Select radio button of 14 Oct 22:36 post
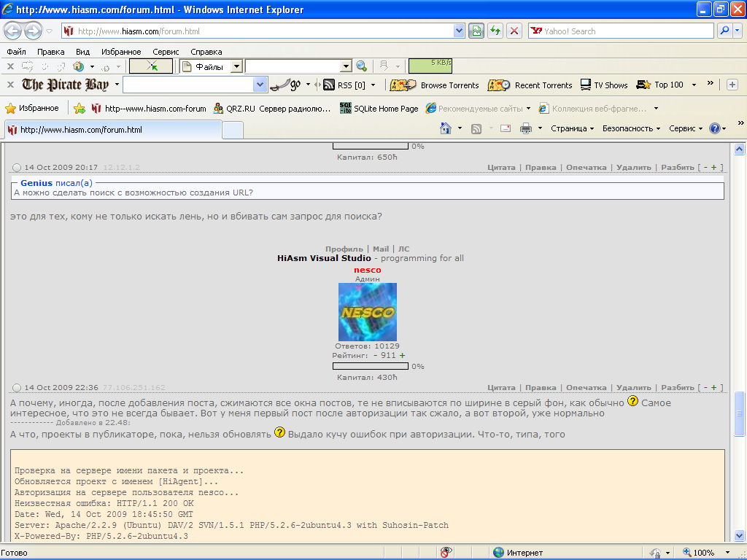This screenshot has width=747, height=560. pos(18,388)
